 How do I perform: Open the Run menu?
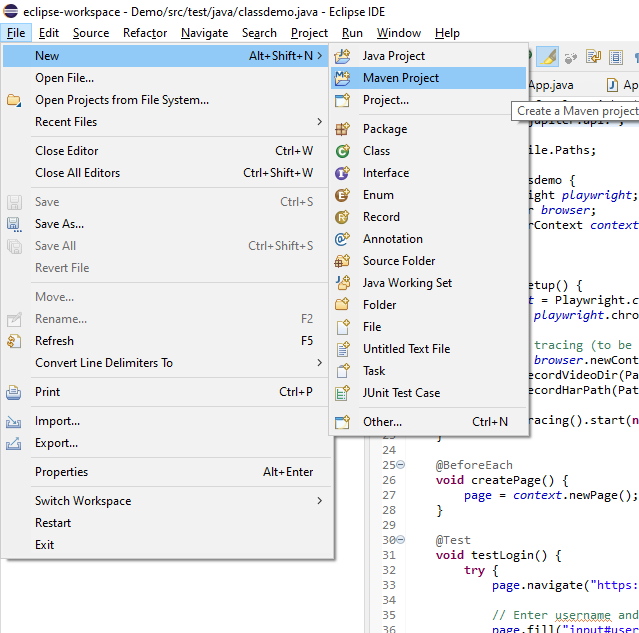[352, 33]
